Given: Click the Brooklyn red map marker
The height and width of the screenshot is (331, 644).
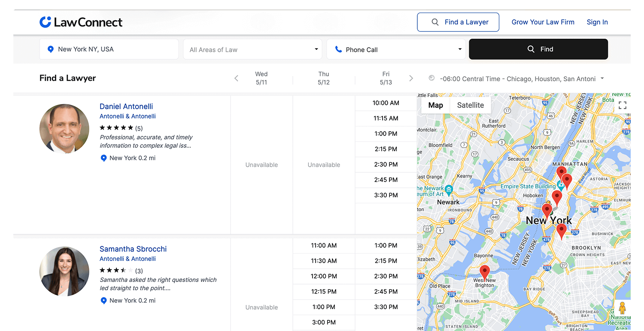Looking at the screenshot, I should pyautogui.click(x=561, y=231).
